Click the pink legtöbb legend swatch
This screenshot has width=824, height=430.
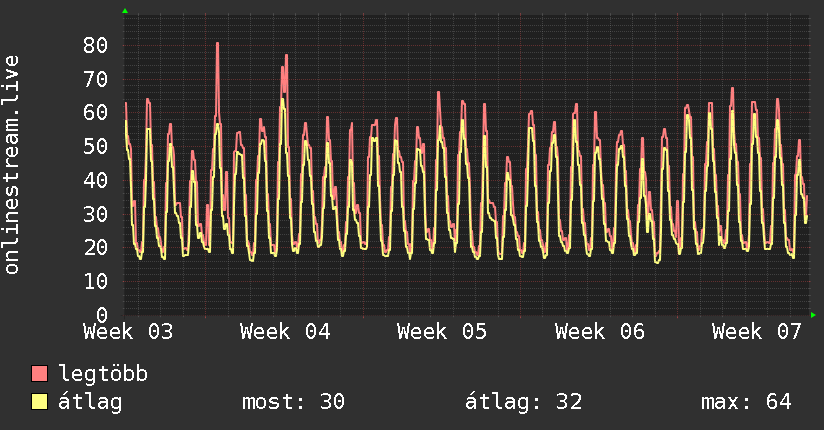click(39, 373)
